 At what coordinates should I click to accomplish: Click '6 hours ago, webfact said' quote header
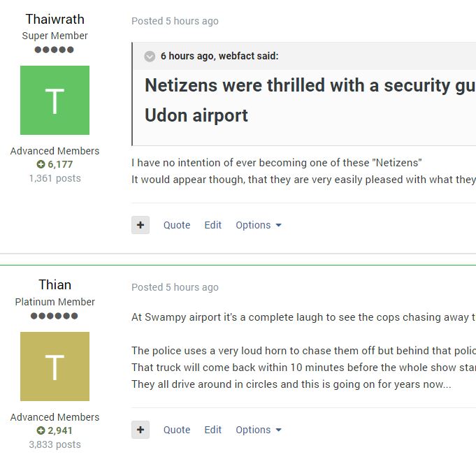(x=219, y=56)
